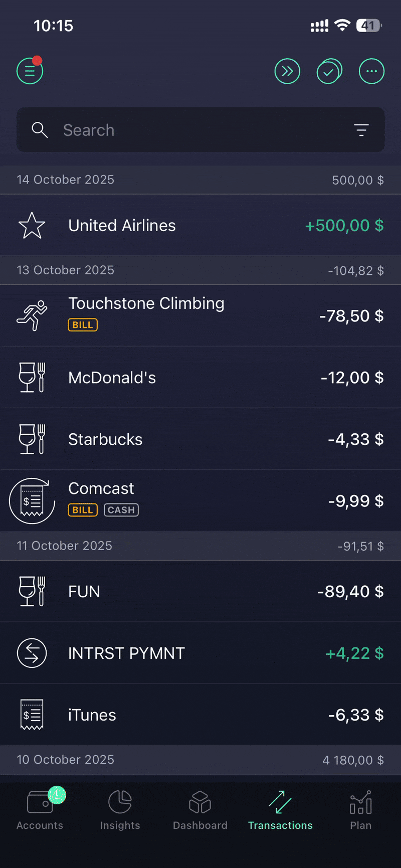The height and width of the screenshot is (868, 401).
Task: Switch to the Accounts tab
Action: [x=40, y=810]
